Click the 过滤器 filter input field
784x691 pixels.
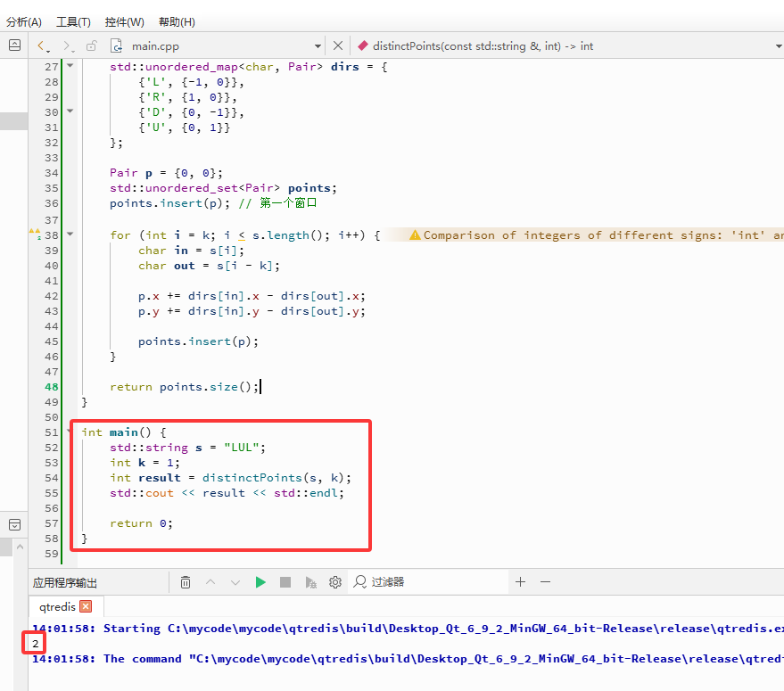(x=429, y=582)
